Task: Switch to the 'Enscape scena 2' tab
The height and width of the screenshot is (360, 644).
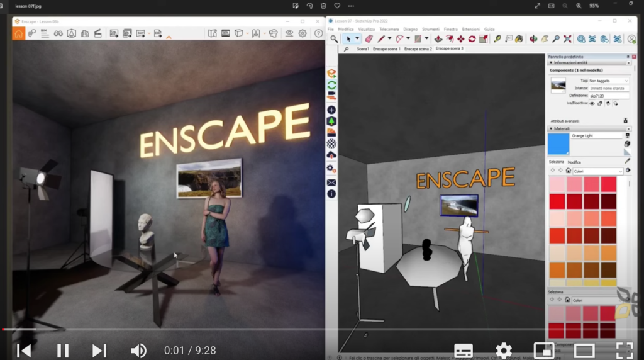Action: pos(418,49)
